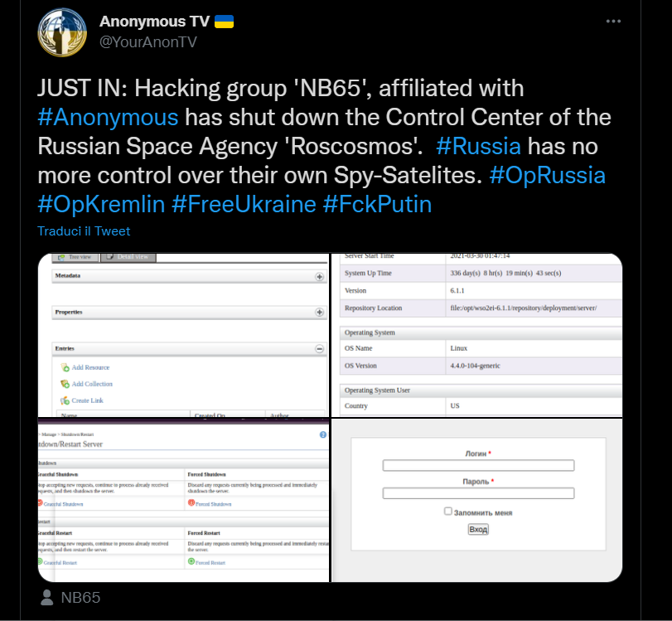This screenshot has height=621, width=672.
Task: Click the Traduci il Tweet link
Action: click(x=84, y=231)
